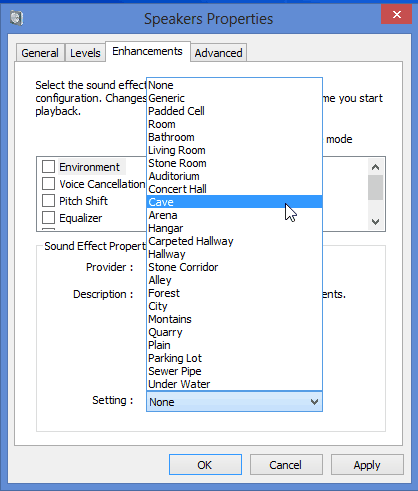Image resolution: width=418 pixels, height=491 pixels.
Task: Choose Stone Room from the list
Action: coord(234,163)
